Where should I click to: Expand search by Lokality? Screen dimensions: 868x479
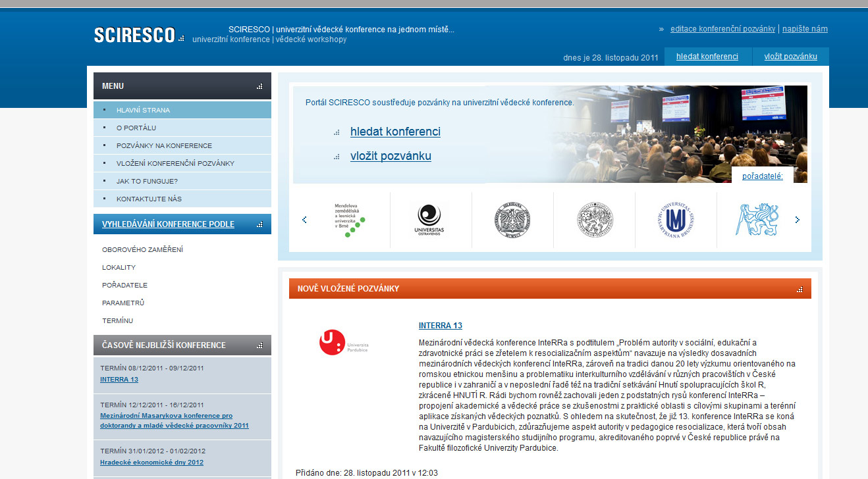pos(119,267)
